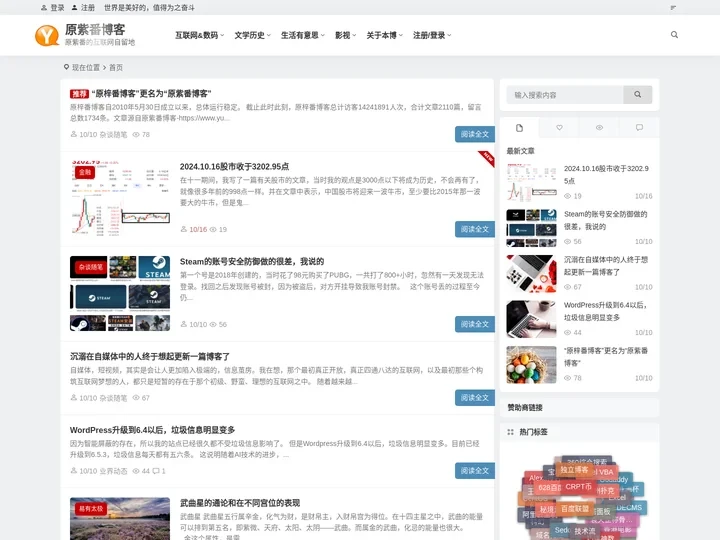
Task: Click 业界动态 category under the WordPress post
Action: point(113,471)
